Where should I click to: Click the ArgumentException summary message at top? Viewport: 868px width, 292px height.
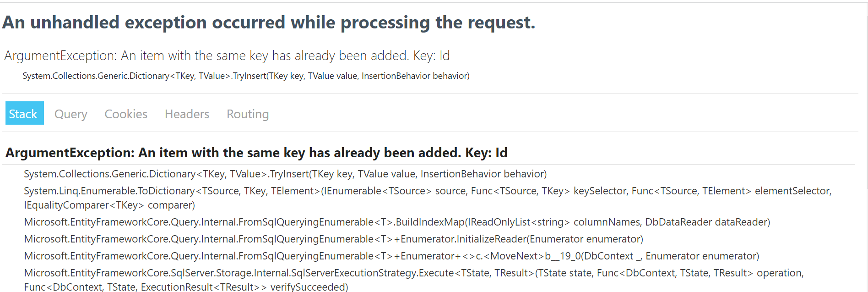click(227, 55)
